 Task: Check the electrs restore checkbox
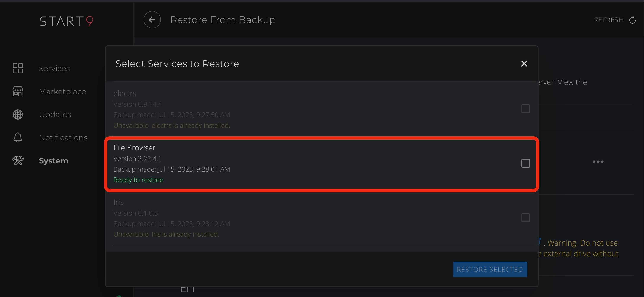(x=525, y=109)
